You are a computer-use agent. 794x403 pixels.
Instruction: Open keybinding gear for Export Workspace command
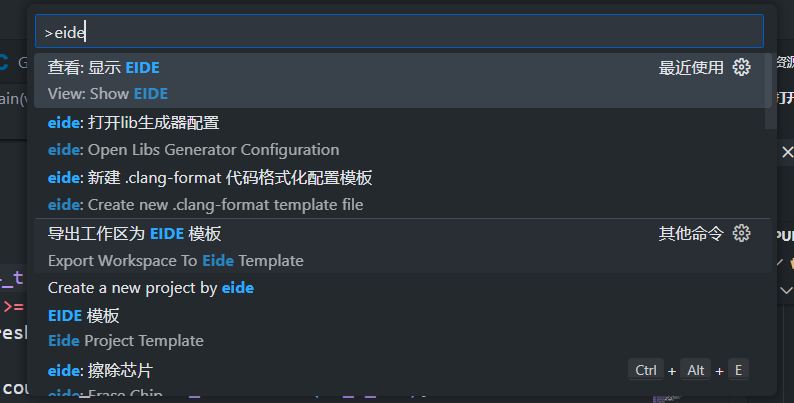(x=741, y=233)
